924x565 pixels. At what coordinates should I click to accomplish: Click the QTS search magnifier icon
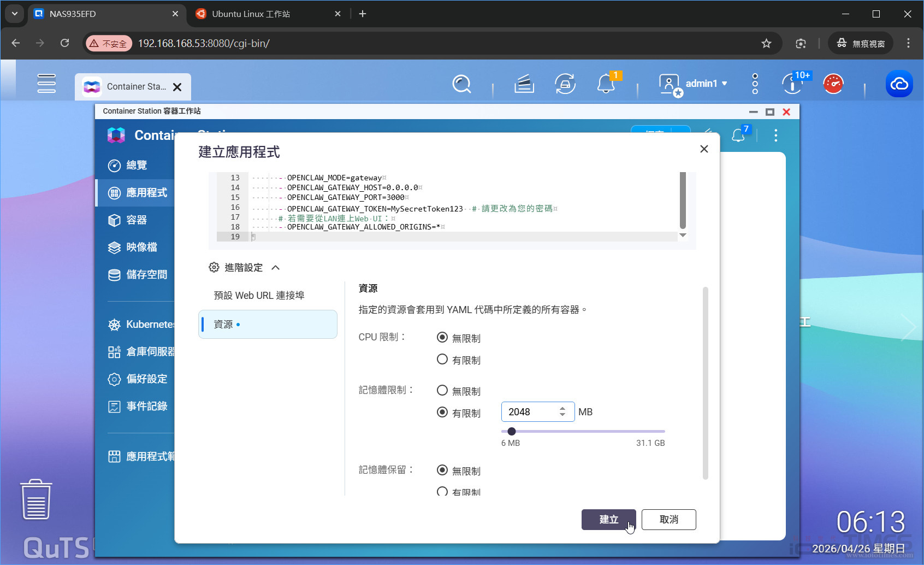pos(461,84)
